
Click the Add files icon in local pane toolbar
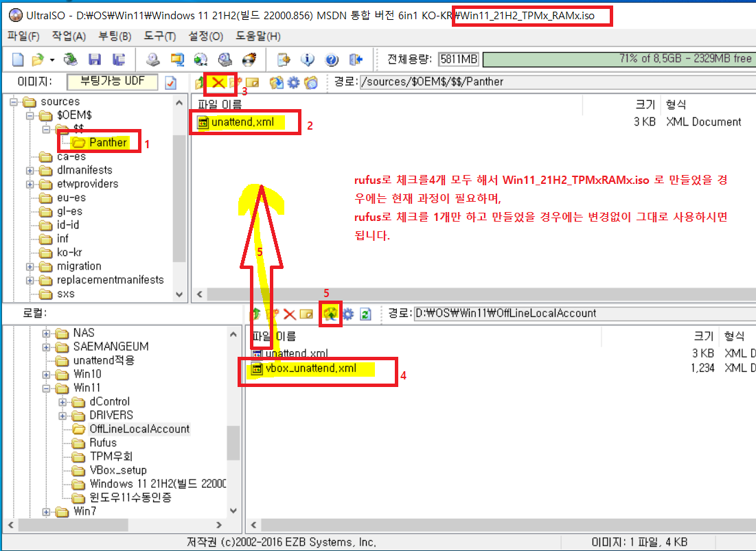tap(330, 314)
